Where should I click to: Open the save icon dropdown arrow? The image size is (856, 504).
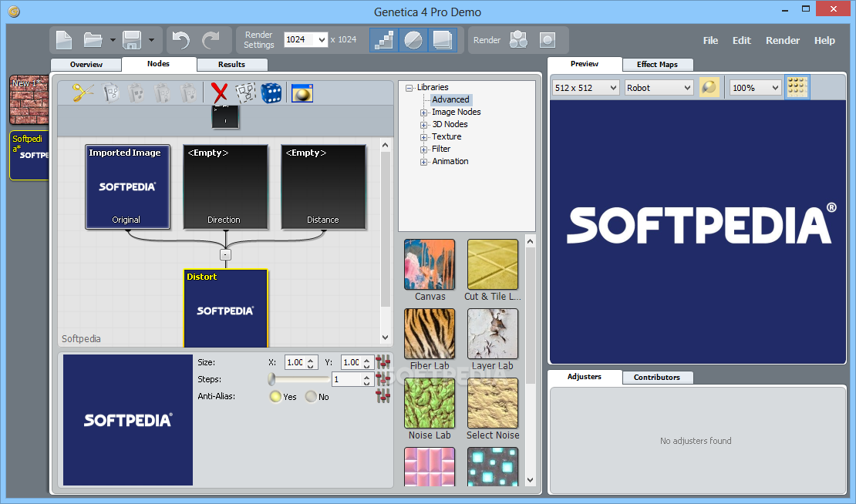pyautogui.click(x=151, y=40)
